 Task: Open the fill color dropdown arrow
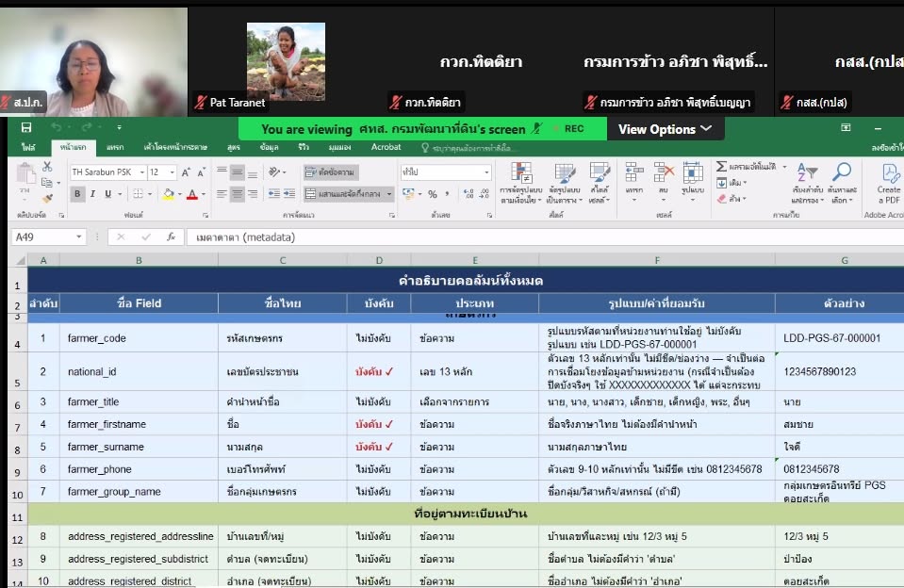[180, 194]
